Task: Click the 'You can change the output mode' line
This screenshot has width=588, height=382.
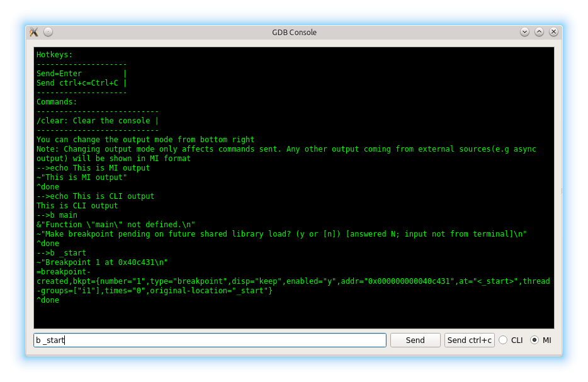Action: coord(145,140)
